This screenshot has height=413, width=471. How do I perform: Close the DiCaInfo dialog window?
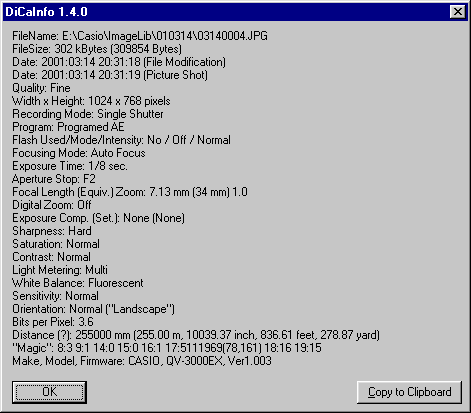(x=458, y=12)
